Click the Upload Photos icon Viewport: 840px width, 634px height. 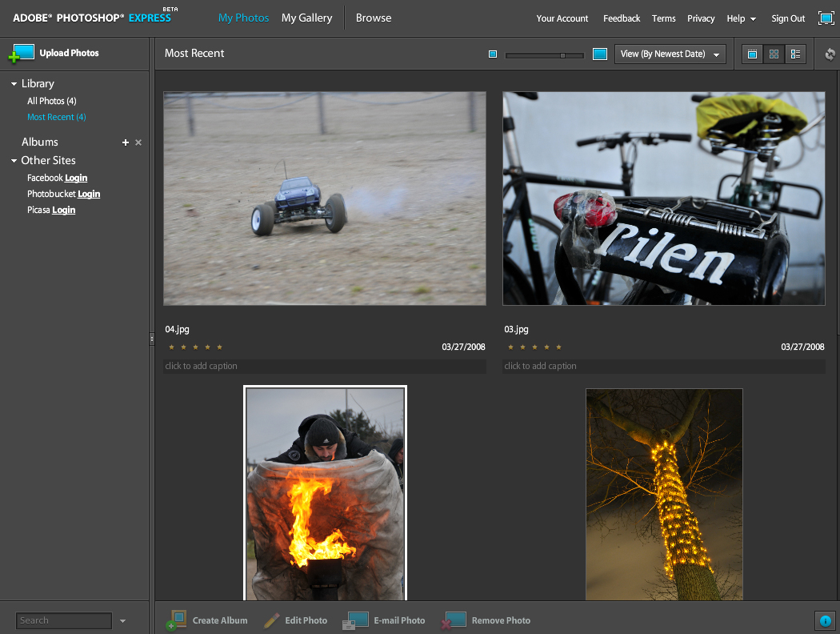(22, 54)
